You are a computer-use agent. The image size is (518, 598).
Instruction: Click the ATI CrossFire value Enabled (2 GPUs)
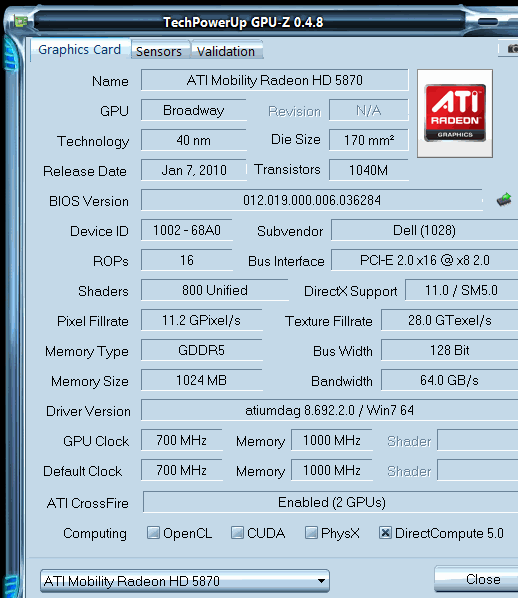click(x=331, y=502)
